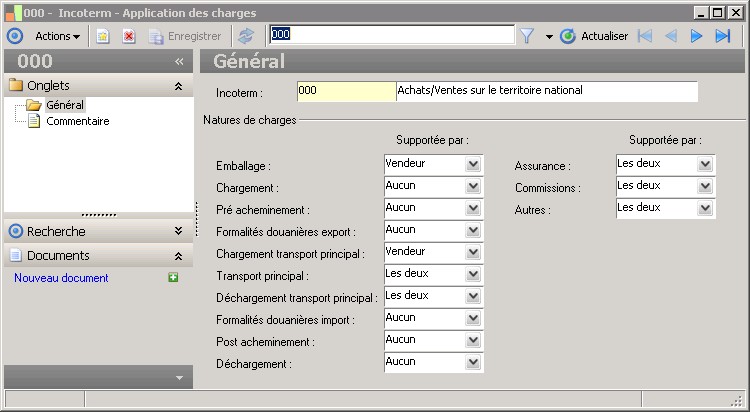
Task: Click the red delete record icon
Action: pyautogui.click(x=129, y=36)
